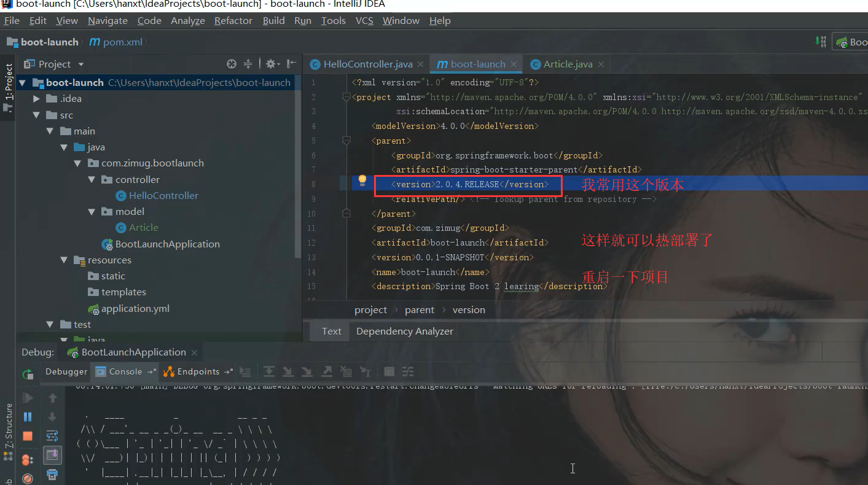868x485 pixels.
Task: Click the Drop Frame icon
Action: (346, 371)
